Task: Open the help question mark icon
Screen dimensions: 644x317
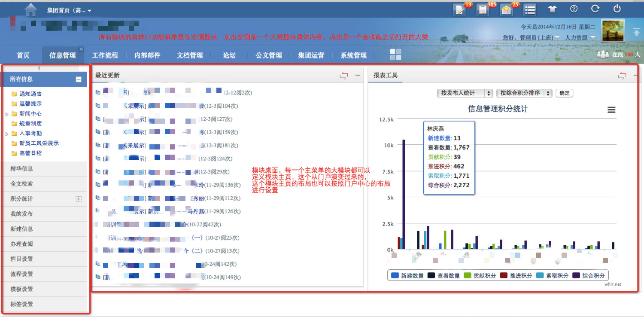Action: point(574,9)
